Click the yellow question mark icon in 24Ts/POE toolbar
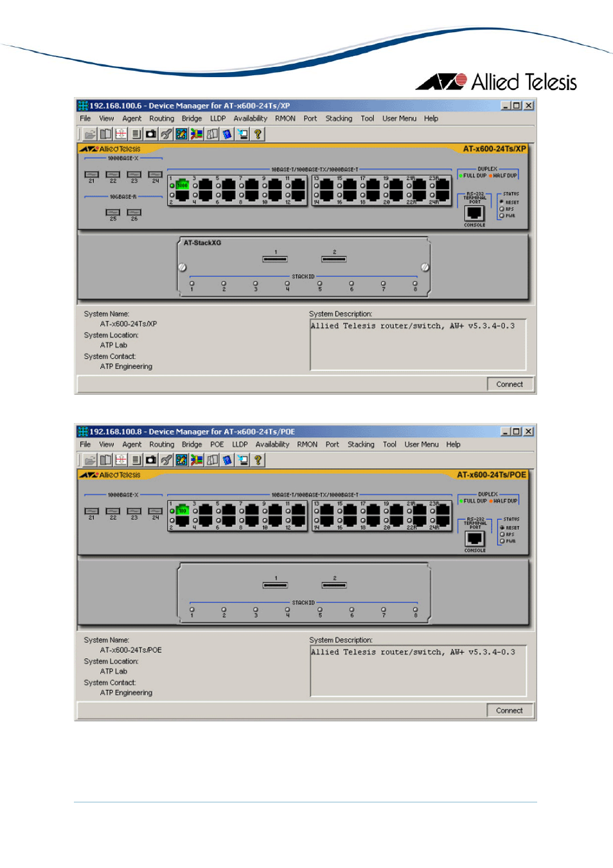The width and height of the screenshot is (613, 868). pyautogui.click(x=258, y=460)
